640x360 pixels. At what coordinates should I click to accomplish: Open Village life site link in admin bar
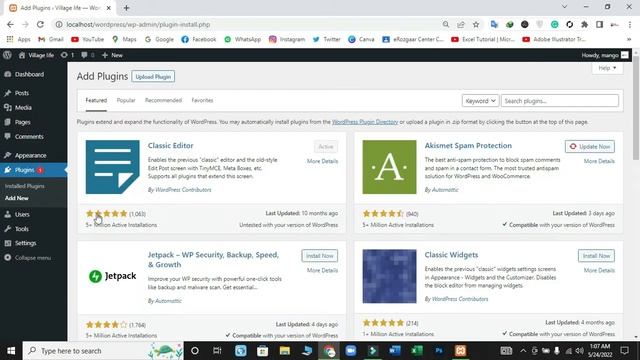(36, 55)
